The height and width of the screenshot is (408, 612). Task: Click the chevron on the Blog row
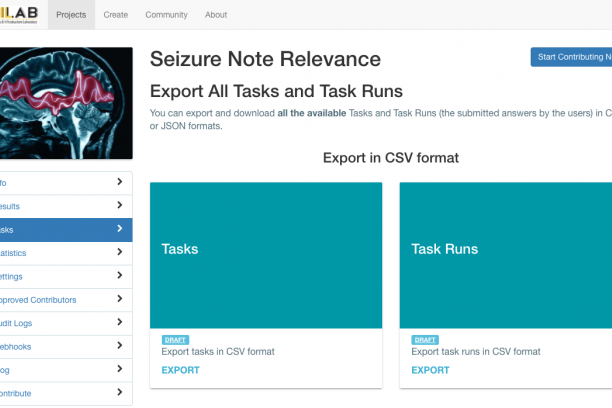(119, 370)
